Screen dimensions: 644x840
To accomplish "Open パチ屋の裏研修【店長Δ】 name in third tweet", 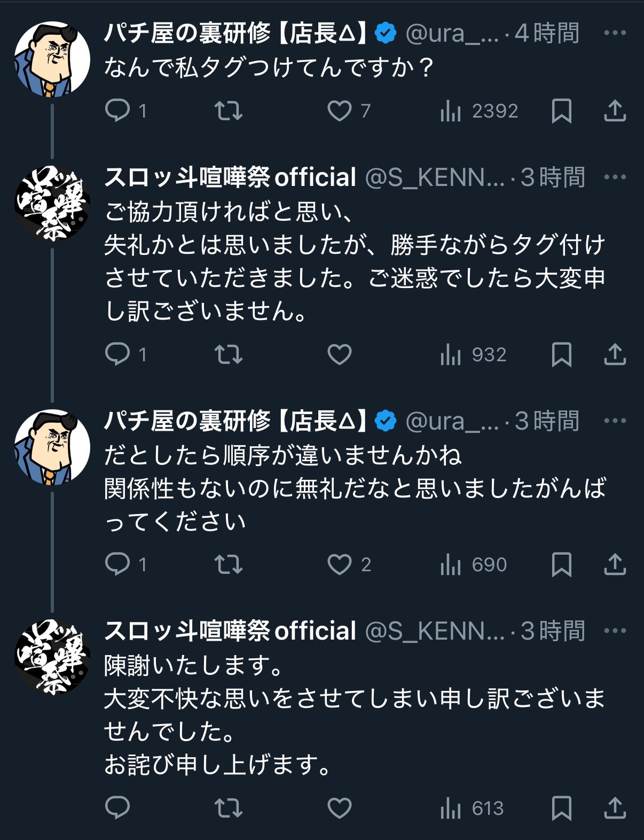I will (x=235, y=421).
